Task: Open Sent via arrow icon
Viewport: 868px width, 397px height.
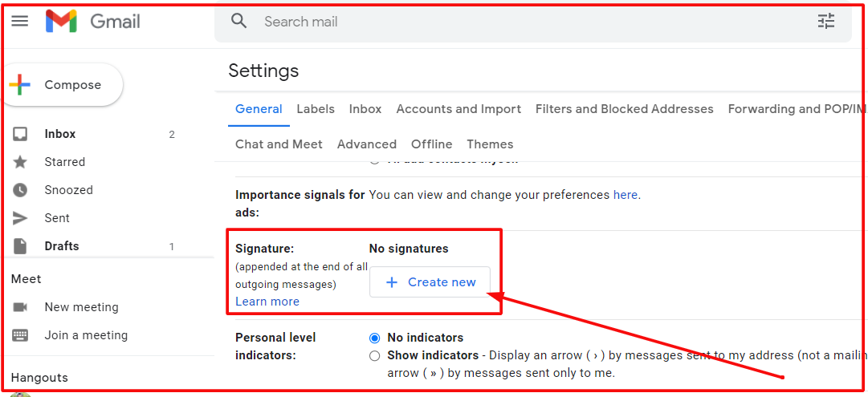Action: 20,218
